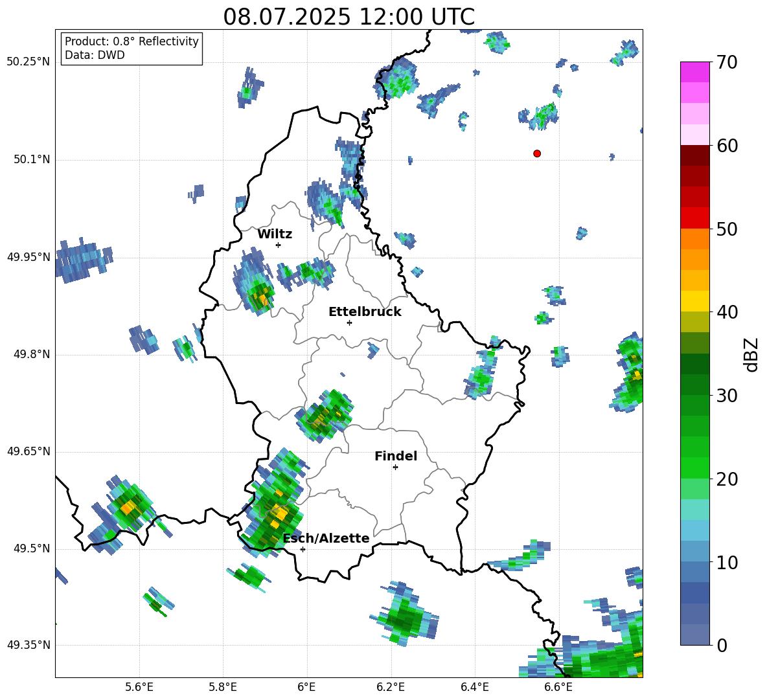
Task: Pick the magenta swatch at top of colorbar
Action: coord(694,72)
